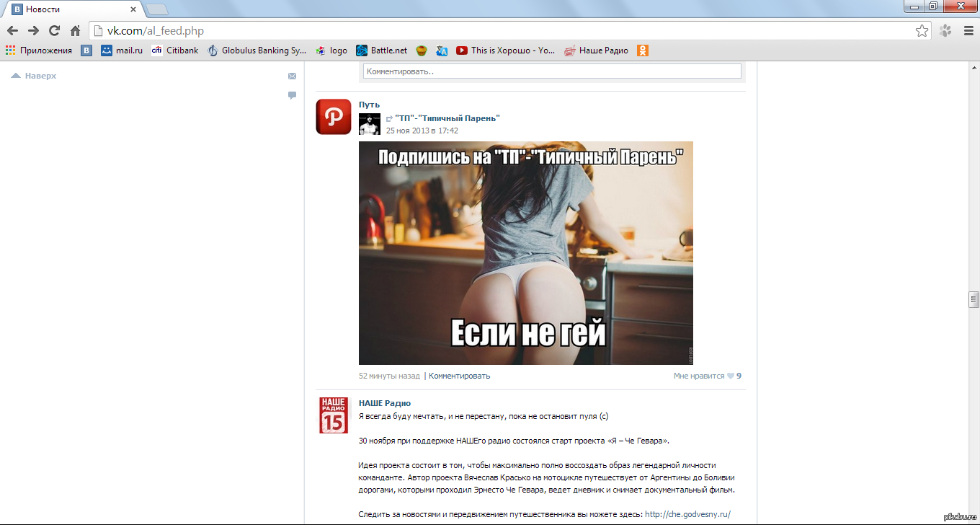This screenshot has width=980, height=525.
Task: Bookmark this page with the star
Action: click(x=922, y=31)
